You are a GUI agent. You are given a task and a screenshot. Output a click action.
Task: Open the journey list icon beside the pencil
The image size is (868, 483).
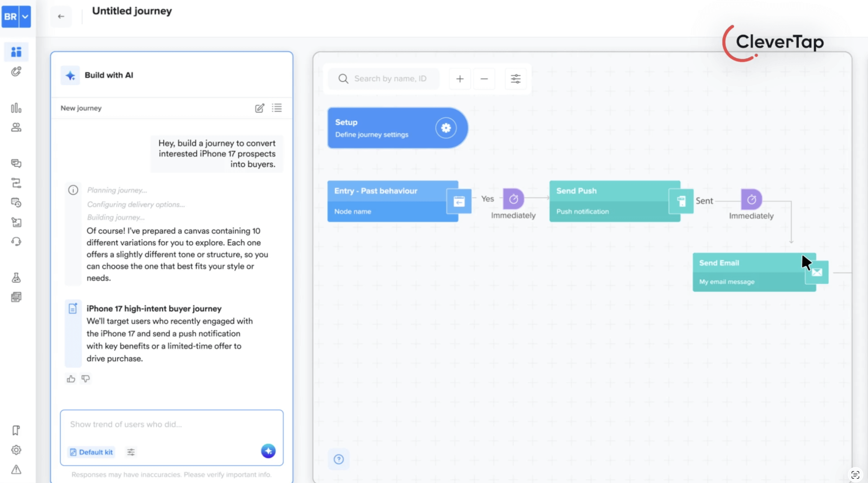(277, 108)
